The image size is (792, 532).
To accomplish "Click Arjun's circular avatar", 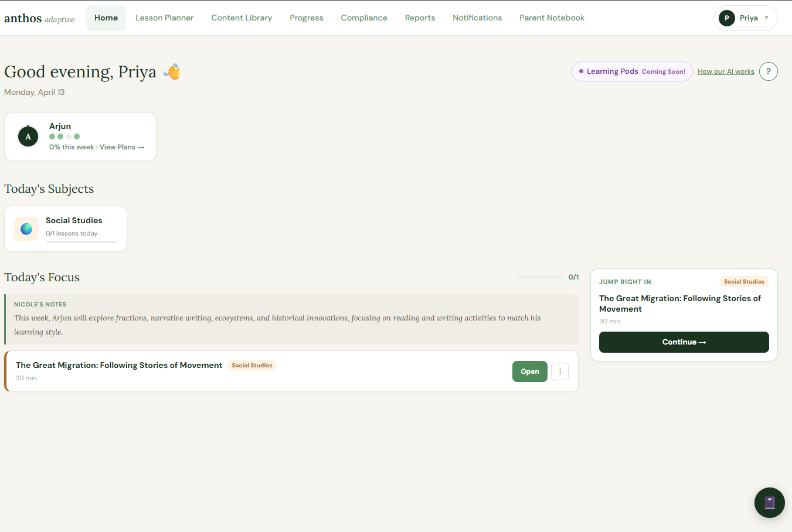I will pos(28,136).
